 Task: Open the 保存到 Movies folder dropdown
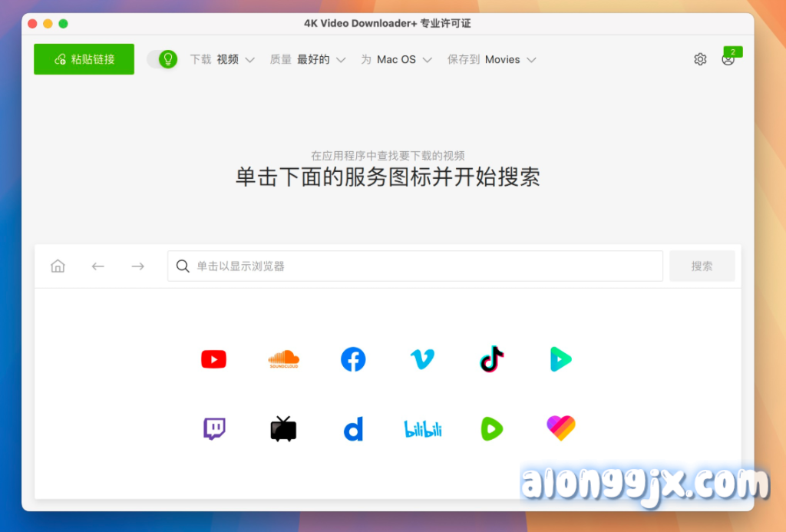click(x=492, y=60)
